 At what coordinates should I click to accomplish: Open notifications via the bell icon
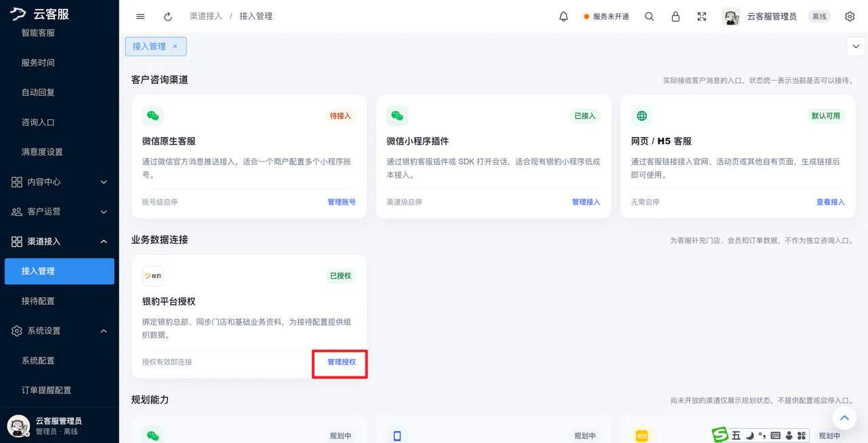(x=564, y=16)
